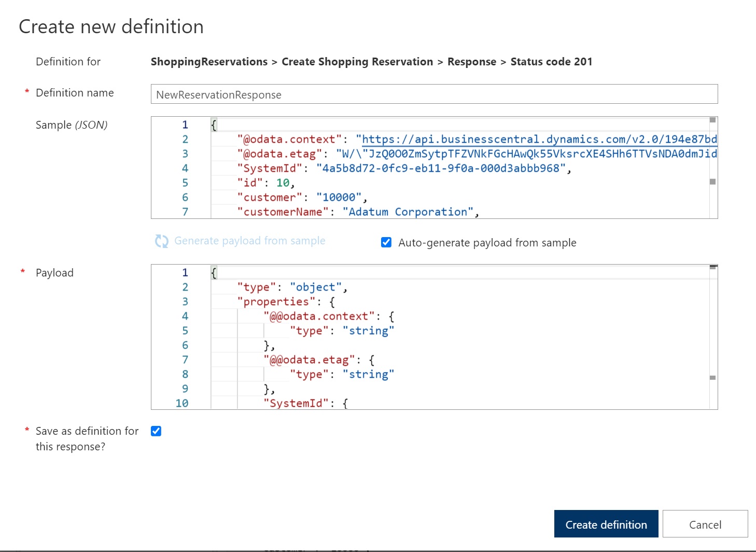The width and height of the screenshot is (756, 552).
Task: Click the Status code 201 breadcrumb
Action: click(x=551, y=62)
